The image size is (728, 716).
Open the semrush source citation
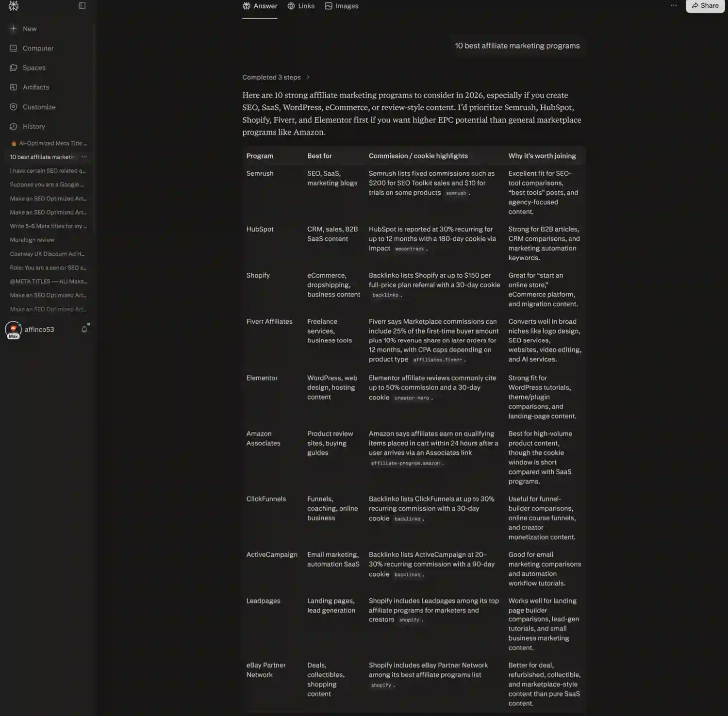coord(456,193)
